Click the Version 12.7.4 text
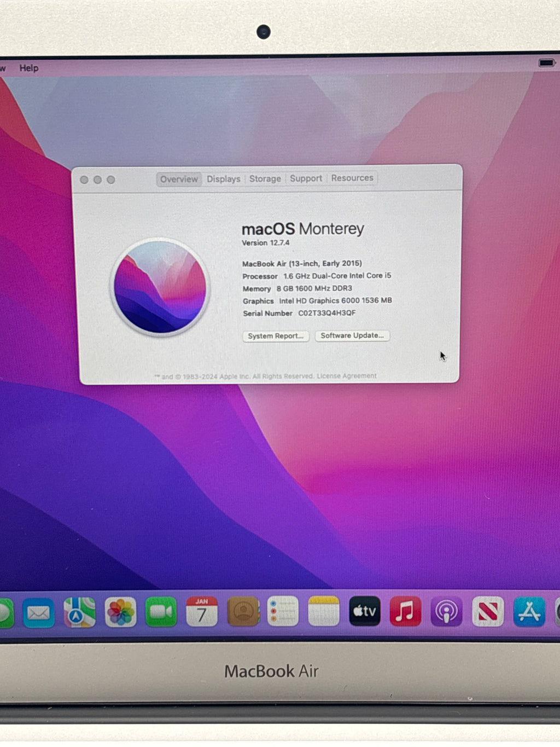 266,243
